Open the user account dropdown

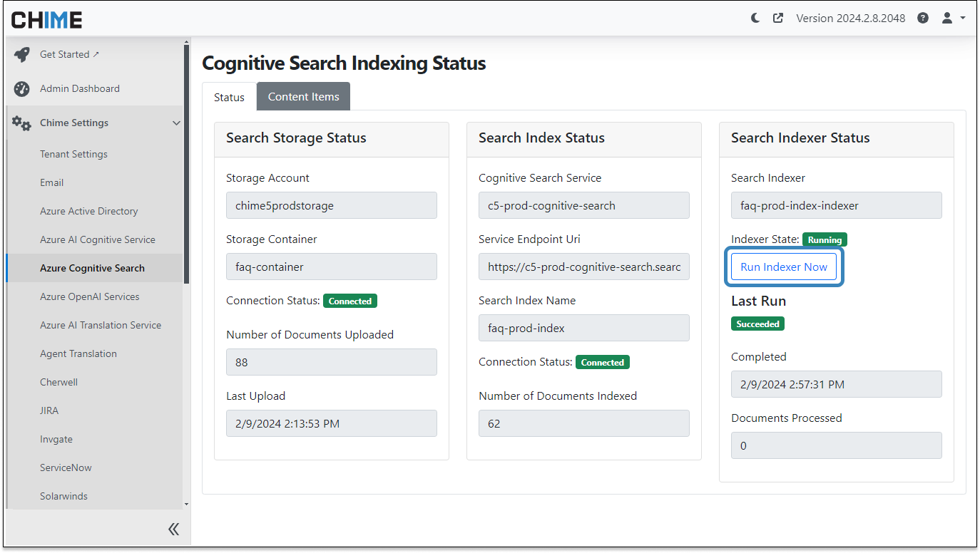coord(952,19)
